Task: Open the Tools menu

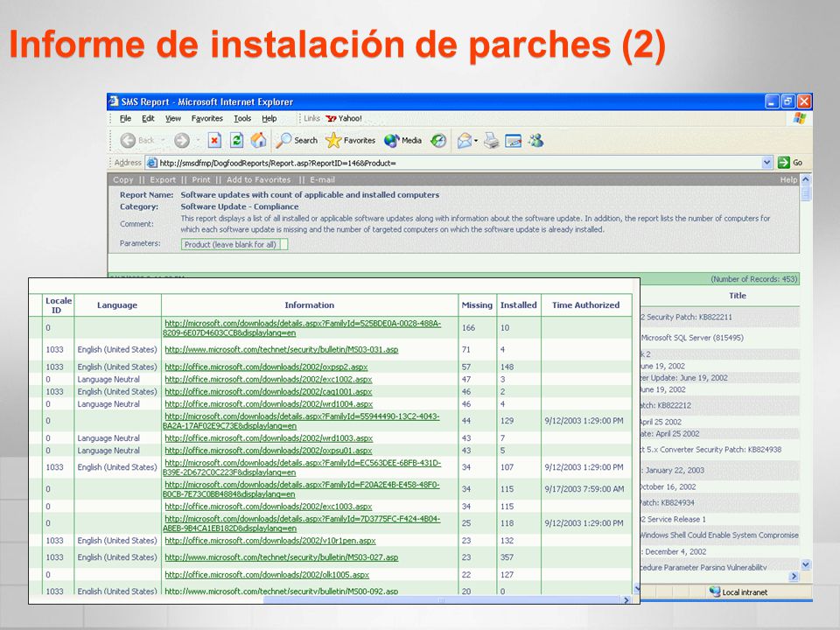Action: click(x=242, y=118)
